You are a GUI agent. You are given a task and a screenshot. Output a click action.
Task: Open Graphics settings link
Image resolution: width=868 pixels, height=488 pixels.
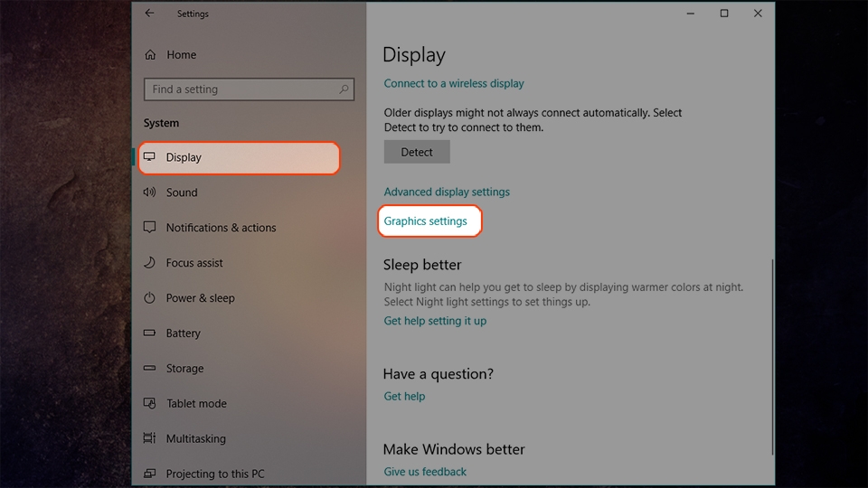425,221
